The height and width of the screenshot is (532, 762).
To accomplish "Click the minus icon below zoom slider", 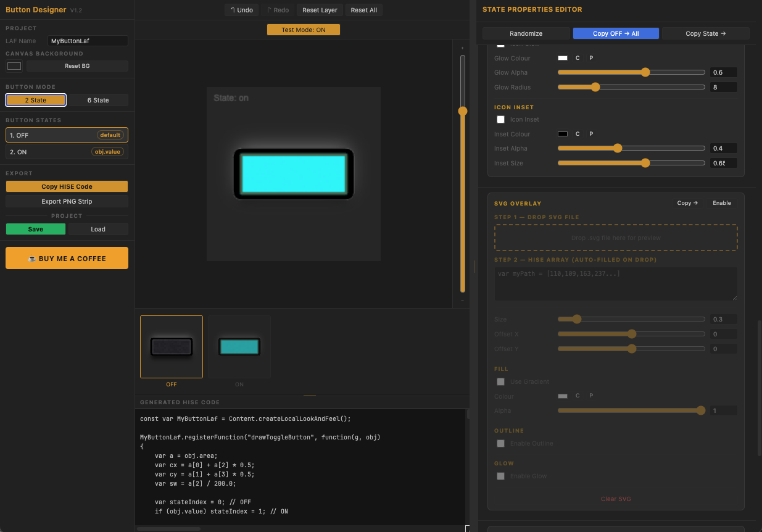I will (463, 300).
